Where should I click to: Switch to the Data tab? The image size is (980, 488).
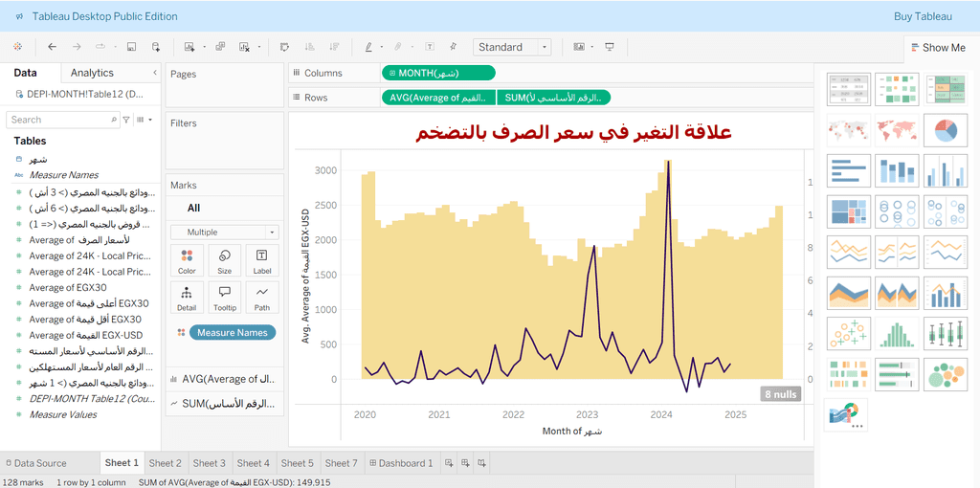(25, 73)
